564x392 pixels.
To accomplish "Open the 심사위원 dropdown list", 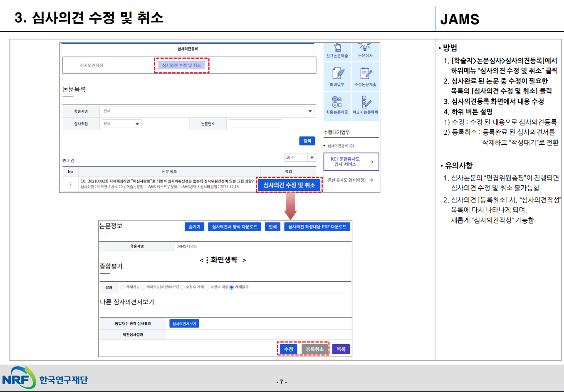I will coord(137,124).
